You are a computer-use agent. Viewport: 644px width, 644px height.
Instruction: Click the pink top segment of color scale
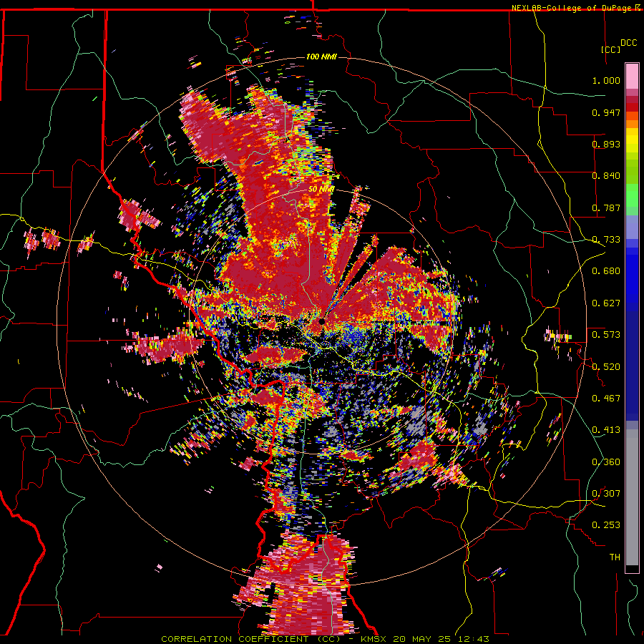(x=632, y=76)
